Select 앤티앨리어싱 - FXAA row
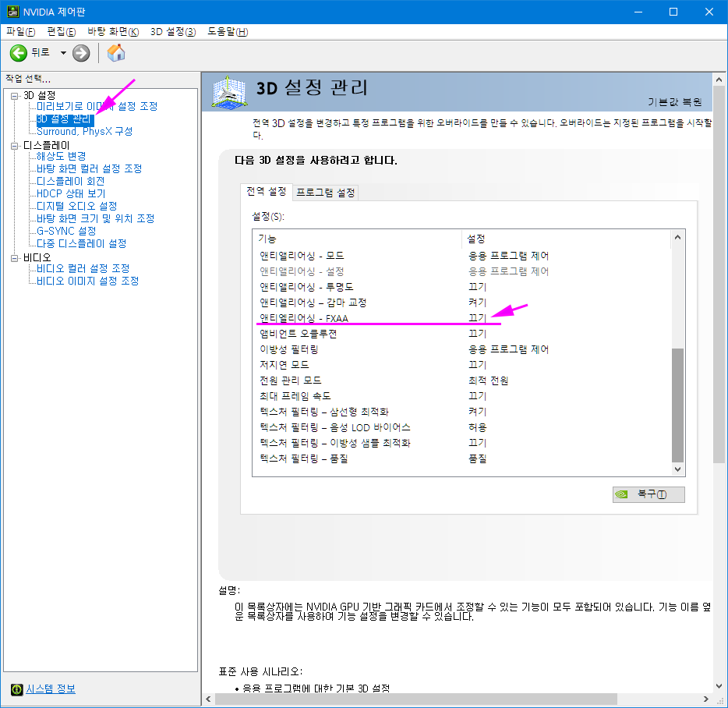The width and height of the screenshot is (728, 708). (461, 318)
